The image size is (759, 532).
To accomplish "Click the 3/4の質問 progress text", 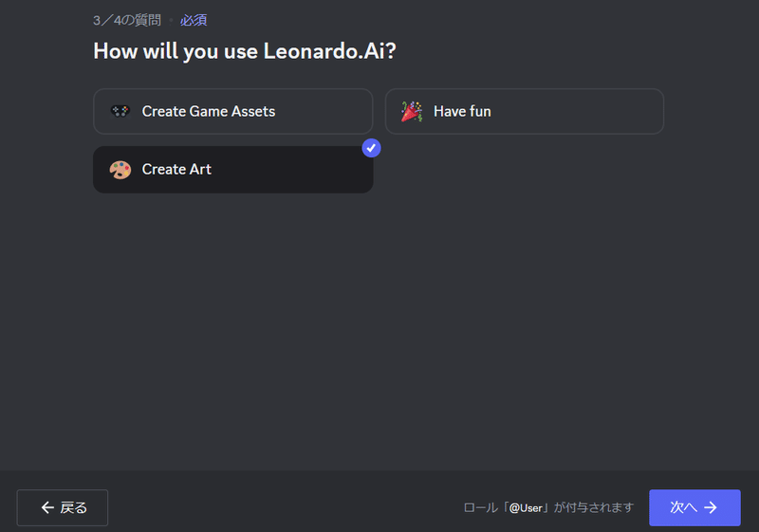I will click(x=127, y=20).
